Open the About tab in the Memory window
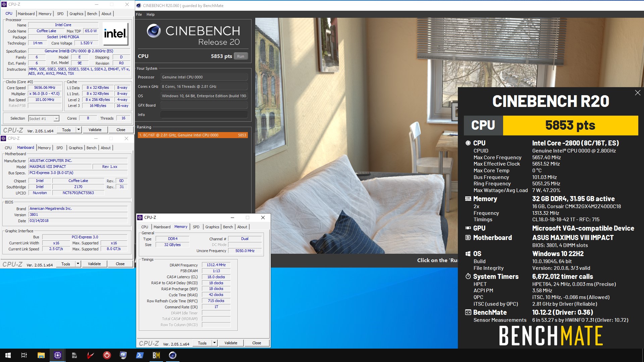Screen dimensions: 644x362 pos(242,227)
